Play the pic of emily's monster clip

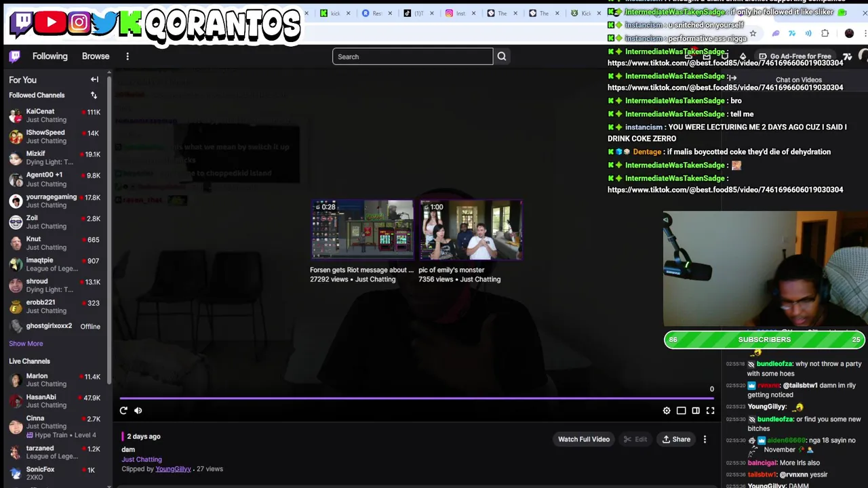pyautogui.click(x=471, y=230)
